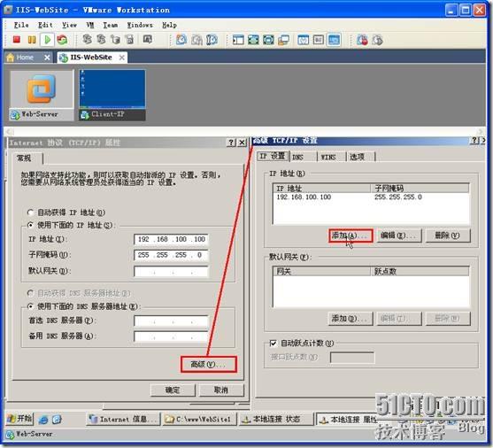Click the 高级 button
Screen dimensions: 493x448
coord(209,364)
